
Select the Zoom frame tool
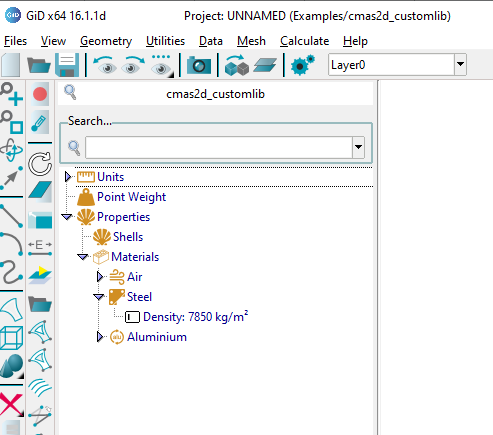(11, 122)
